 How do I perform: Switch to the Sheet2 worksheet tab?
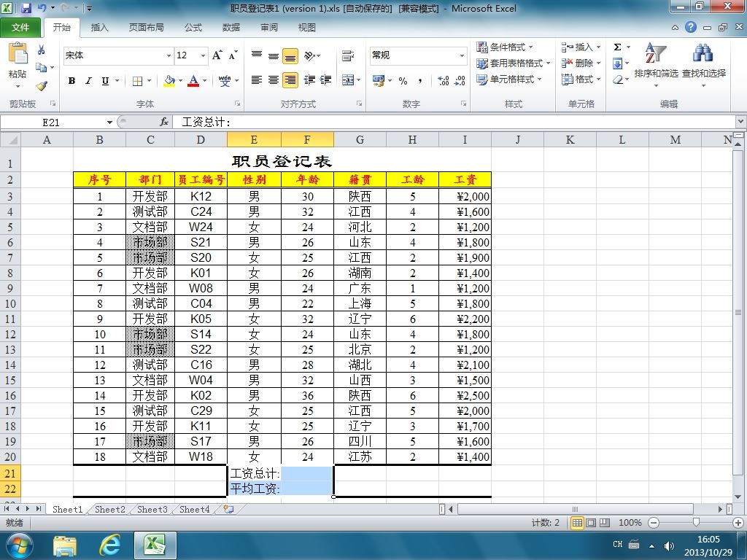pyautogui.click(x=110, y=510)
